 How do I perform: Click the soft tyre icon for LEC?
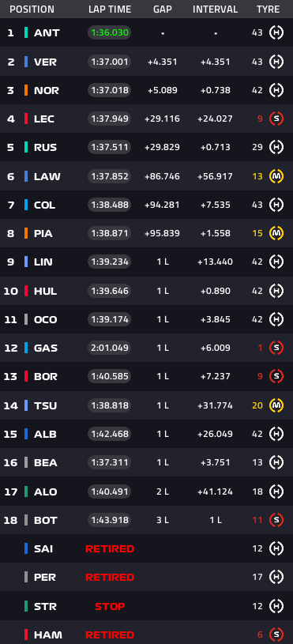pyautogui.click(x=276, y=119)
